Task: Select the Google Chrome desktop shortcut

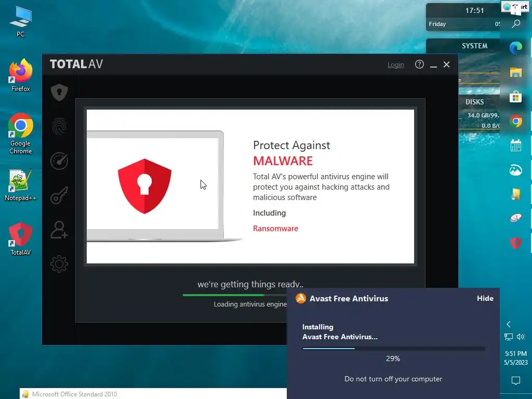Action: [x=20, y=134]
